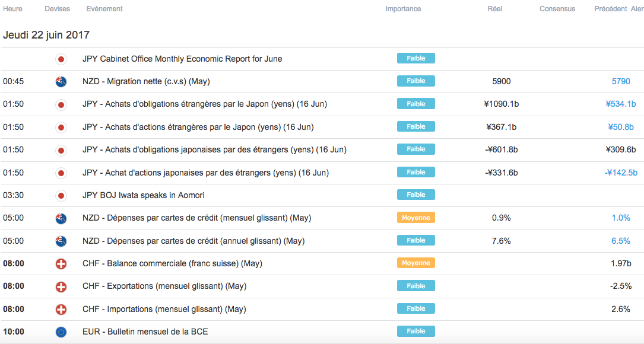This screenshot has width=644, height=344.
Task: Select the CHF Importations event row
Action: (x=164, y=309)
